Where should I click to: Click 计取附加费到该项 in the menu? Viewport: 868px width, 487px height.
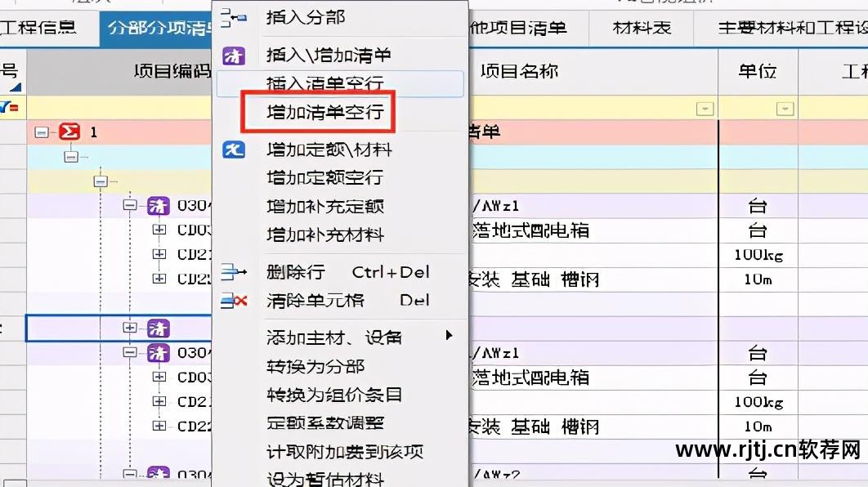click(344, 452)
